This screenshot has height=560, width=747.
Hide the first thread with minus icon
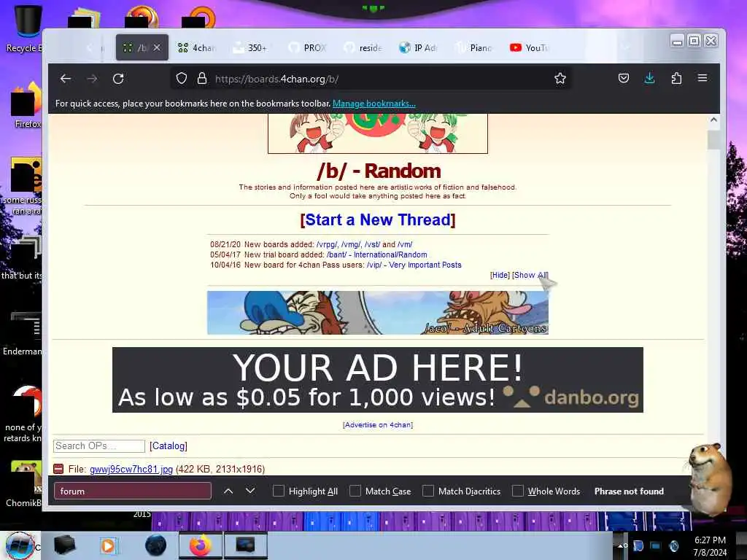(x=58, y=469)
